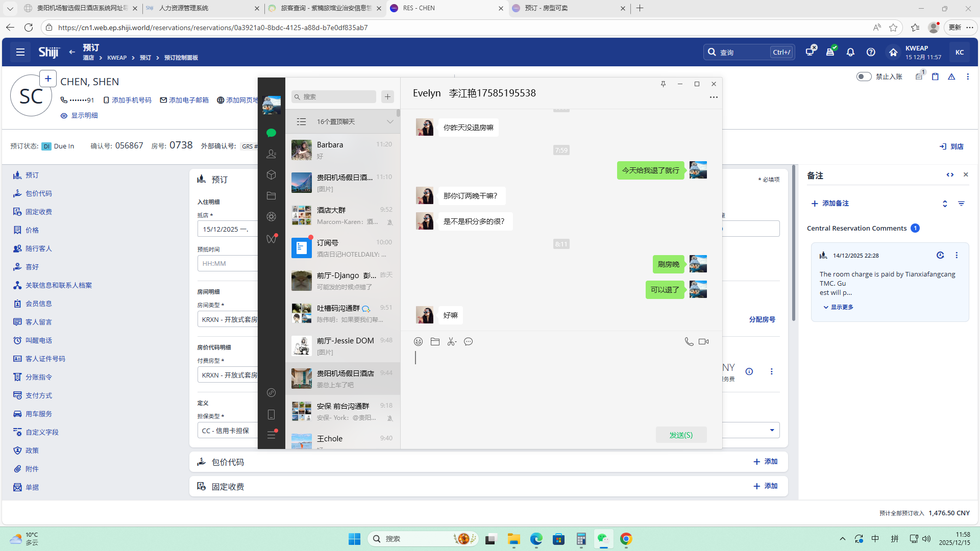
Task: Collapse the 16个置顶聊天 list
Action: pyautogui.click(x=390, y=122)
